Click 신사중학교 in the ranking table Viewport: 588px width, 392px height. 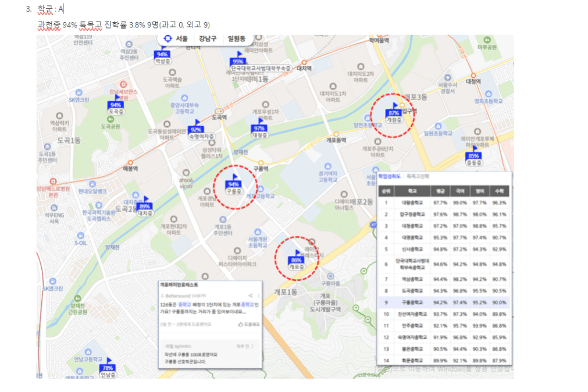(412, 249)
